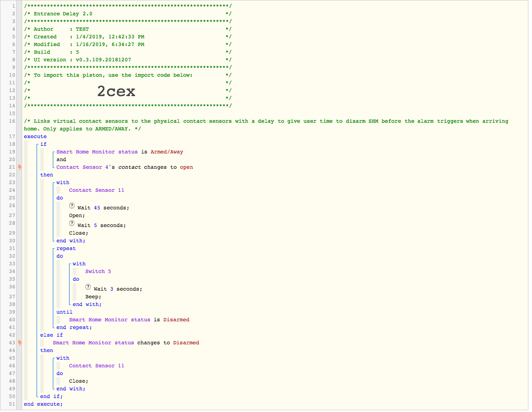Click the Beep; command
Image resolution: width=532 pixels, height=412 pixels.
click(x=93, y=297)
